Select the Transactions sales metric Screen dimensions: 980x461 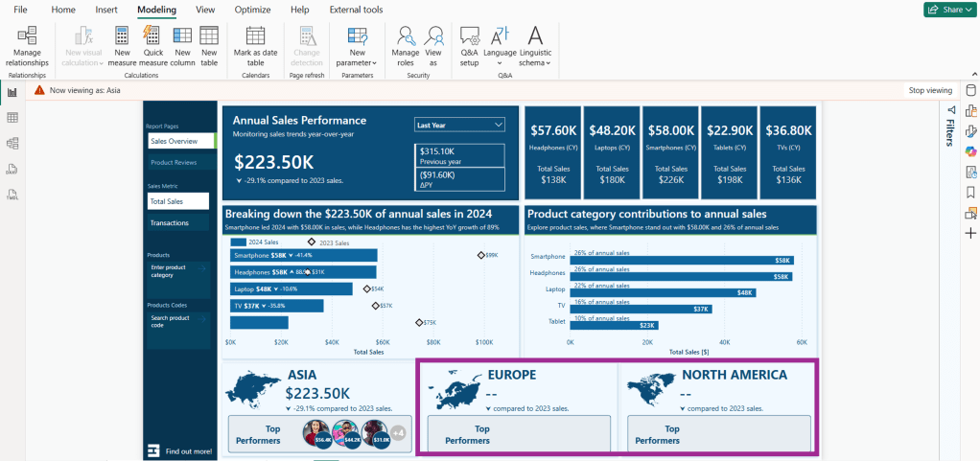click(x=177, y=223)
